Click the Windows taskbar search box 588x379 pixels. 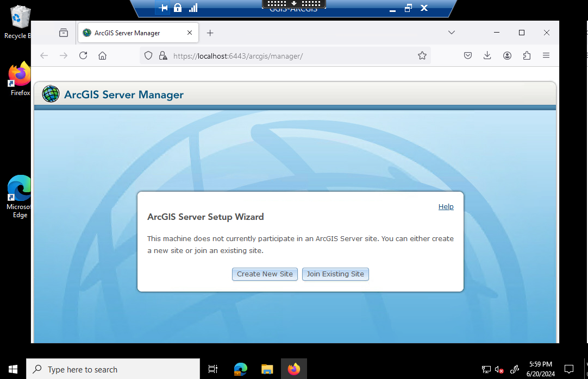click(x=113, y=369)
